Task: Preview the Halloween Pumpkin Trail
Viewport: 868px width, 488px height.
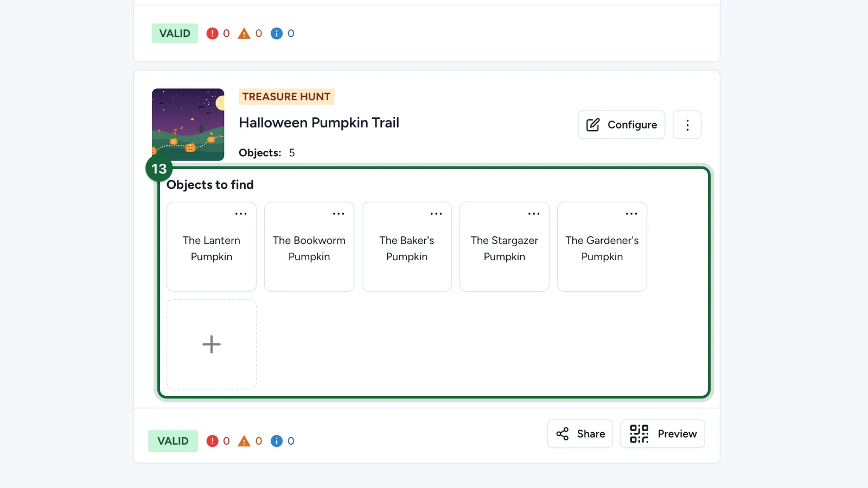Action: click(x=662, y=434)
